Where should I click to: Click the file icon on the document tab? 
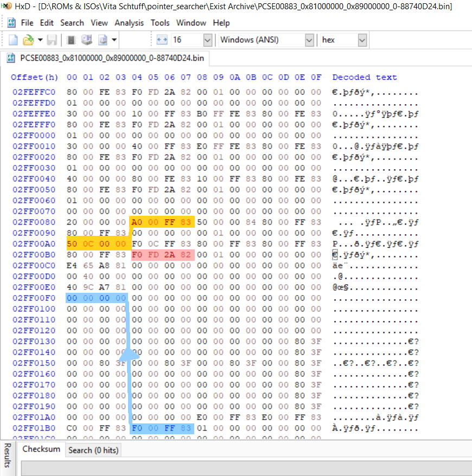point(11,58)
